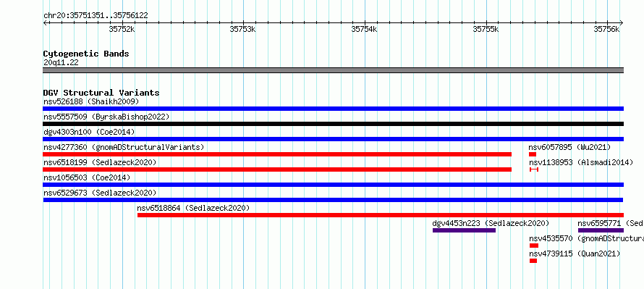The image size is (644, 289).
Task: Select the small red nsv4535570 bar
Action: coord(534,246)
